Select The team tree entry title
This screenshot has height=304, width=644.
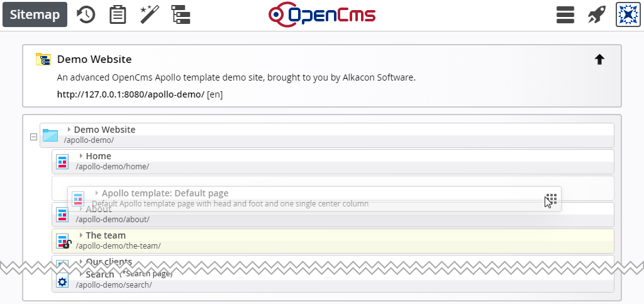coord(106,235)
